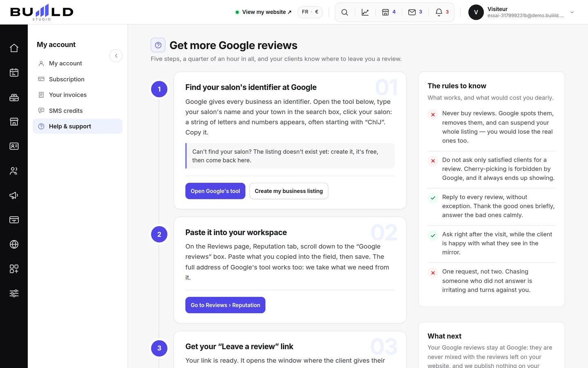Open the apps-plus grid icon

point(14,269)
